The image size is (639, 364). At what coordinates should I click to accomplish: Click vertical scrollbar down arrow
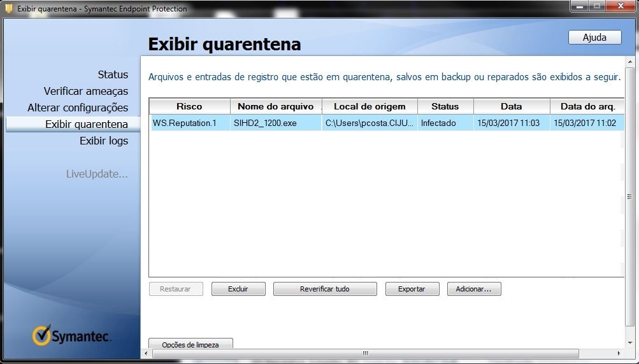(x=629, y=343)
